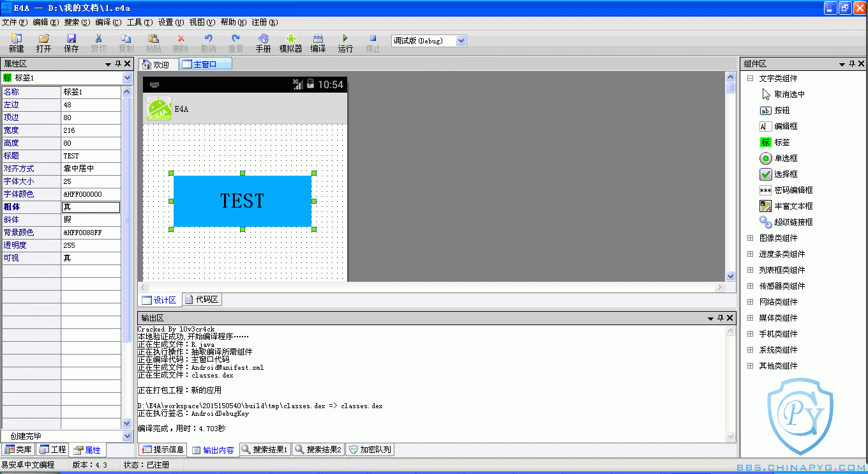The image size is (868, 474).
Task: Expand the 其他类组件 group
Action: click(750, 366)
